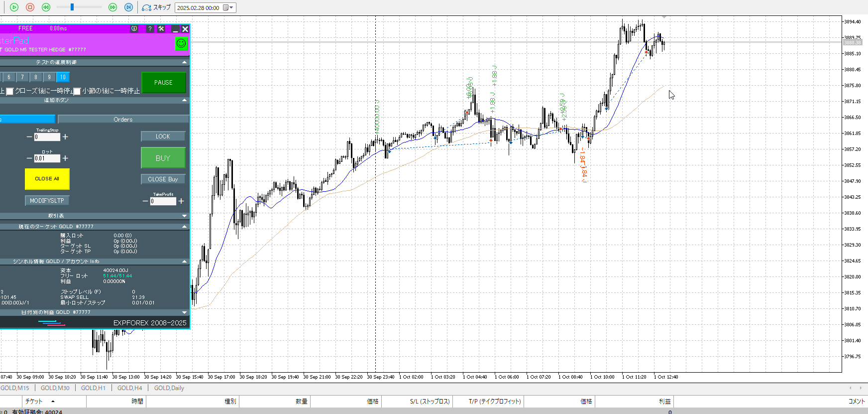Click the skip-to-date icon (スキップ)
The height and width of the screenshot is (414, 868).
click(x=156, y=7)
